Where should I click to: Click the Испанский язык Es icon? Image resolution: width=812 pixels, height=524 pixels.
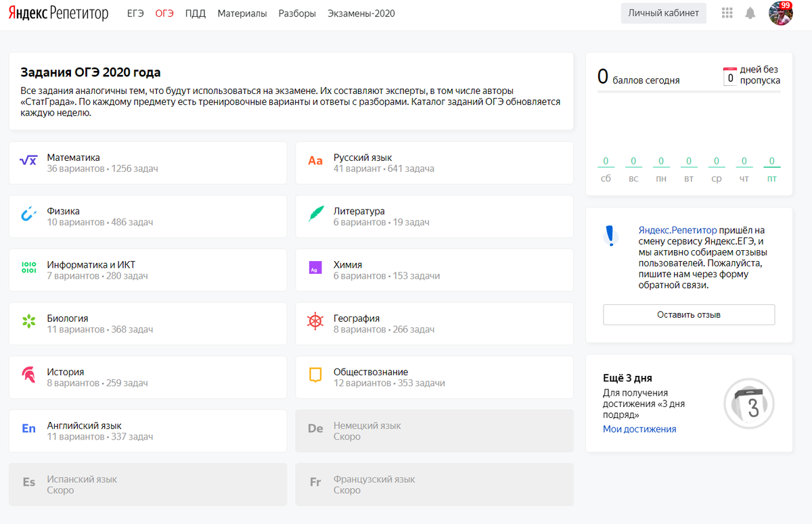coord(28,482)
